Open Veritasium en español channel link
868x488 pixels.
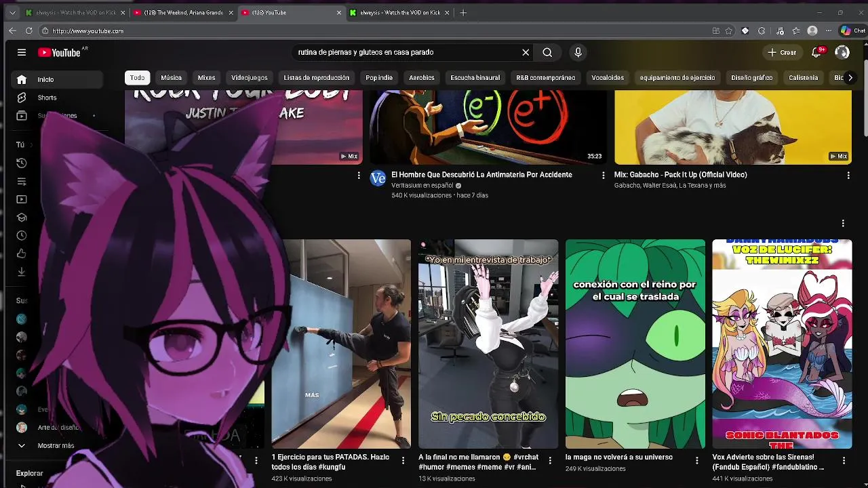(422, 185)
